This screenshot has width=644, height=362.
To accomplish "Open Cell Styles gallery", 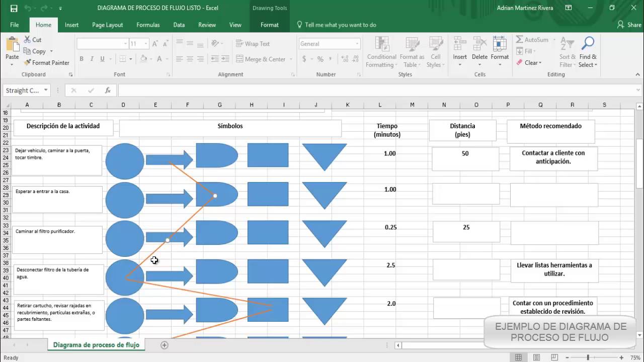I will [434, 52].
